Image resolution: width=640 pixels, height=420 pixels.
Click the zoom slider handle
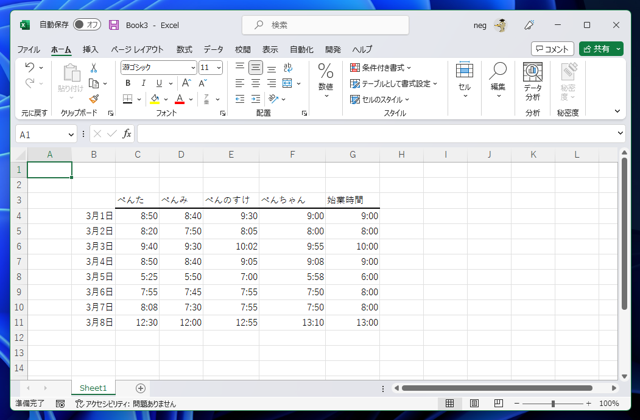[553, 403]
